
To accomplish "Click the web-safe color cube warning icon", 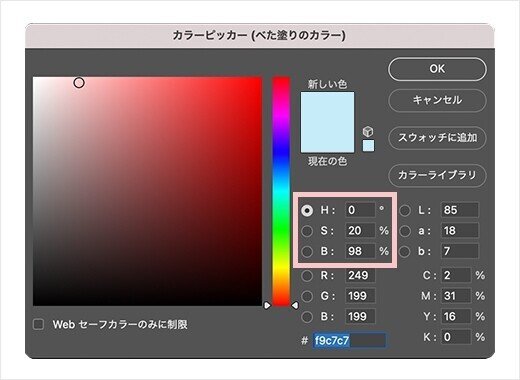I will tap(368, 131).
